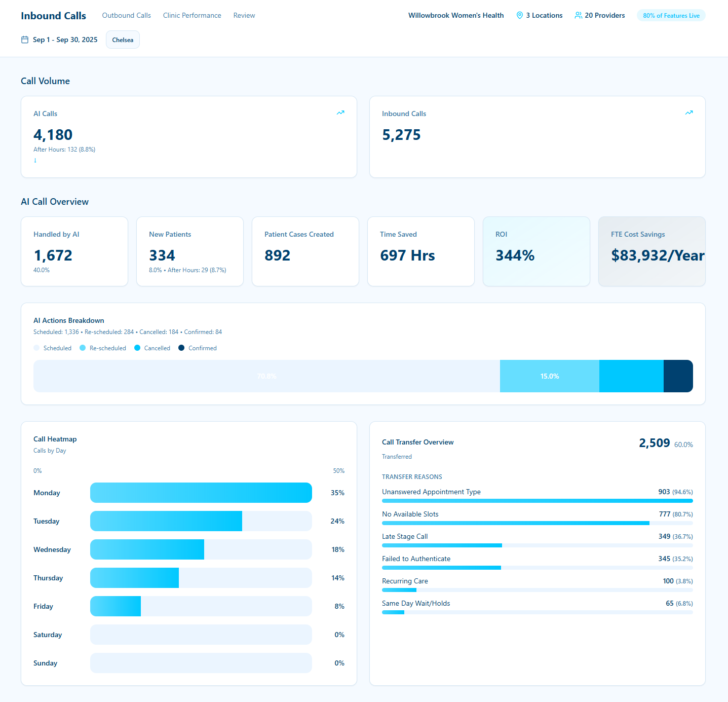Click the Patient Cases Created value 892
This screenshot has width=728, height=702.
pos(278,255)
